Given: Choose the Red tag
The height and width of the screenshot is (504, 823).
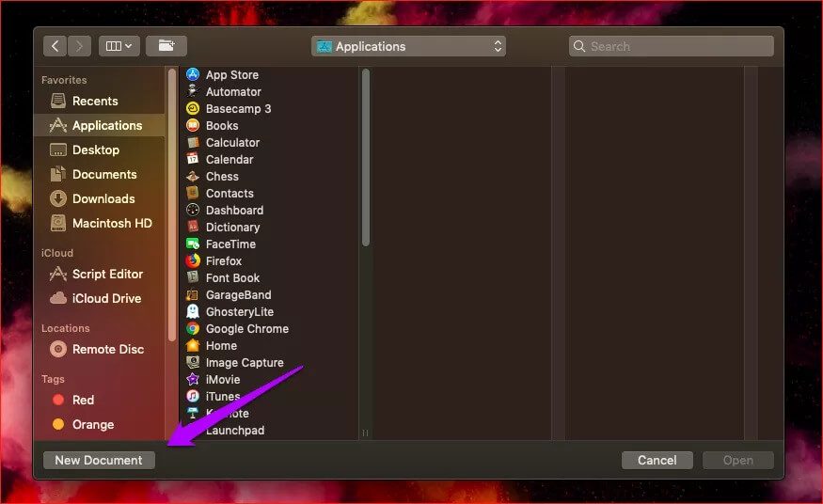Looking at the screenshot, I should pyautogui.click(x=100, y=400).
